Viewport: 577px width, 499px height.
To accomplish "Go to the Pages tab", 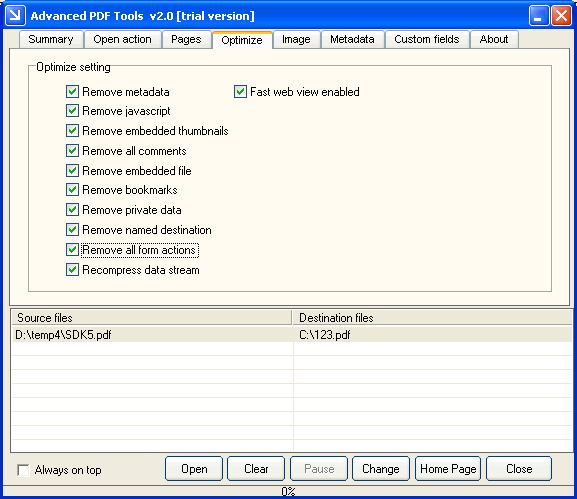I will (x=186, y=39).
